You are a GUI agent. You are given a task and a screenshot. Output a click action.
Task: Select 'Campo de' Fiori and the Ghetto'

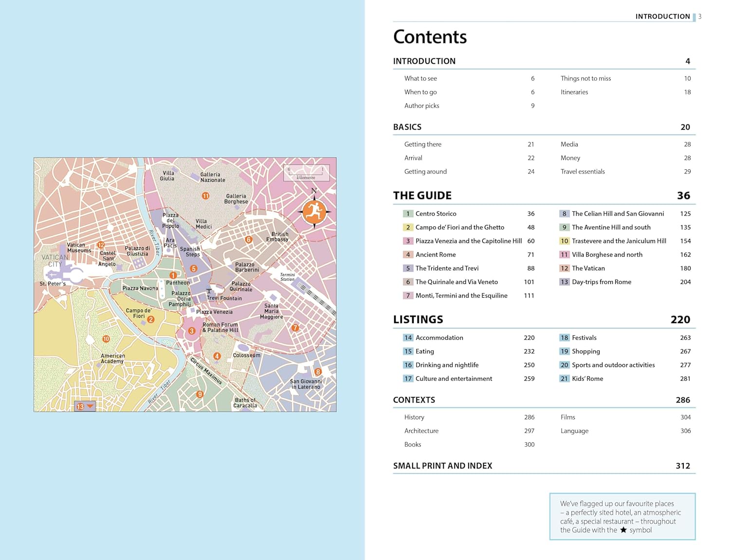point(460,227)
